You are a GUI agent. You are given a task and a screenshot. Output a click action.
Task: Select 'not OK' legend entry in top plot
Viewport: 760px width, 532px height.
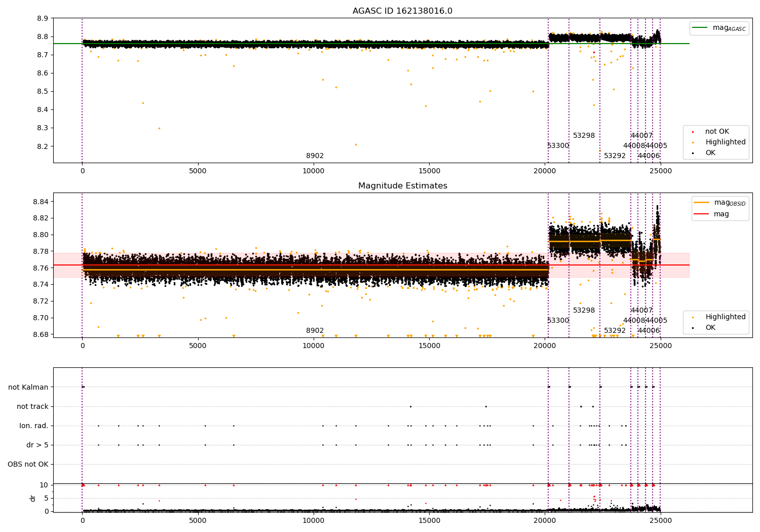[717, 132]
